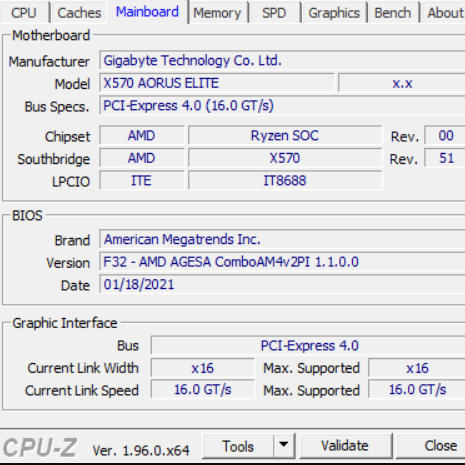Click the Chipset Rev. 00 value
The width and height of the screenshot is (465, 465).
[445, 136]
